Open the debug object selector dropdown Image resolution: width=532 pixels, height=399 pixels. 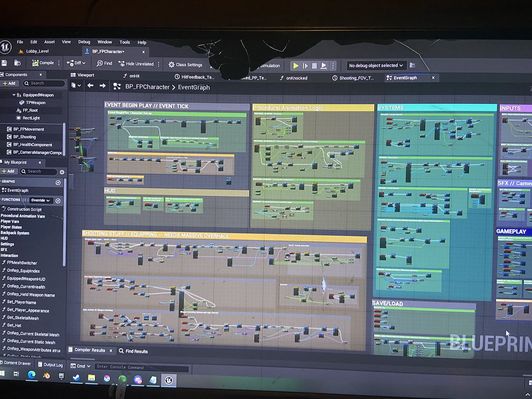click(376, 66)
